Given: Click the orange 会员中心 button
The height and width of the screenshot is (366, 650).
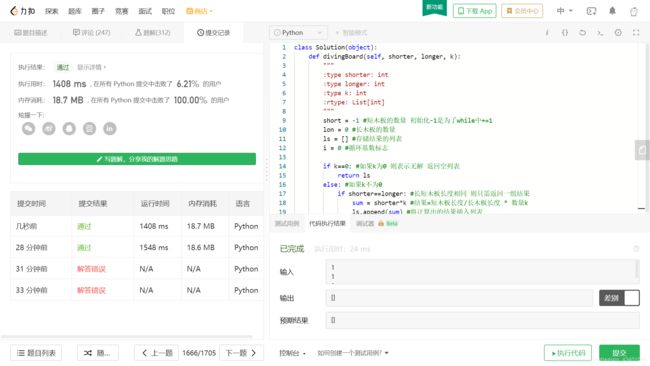Looking at the screenshot, I should (522, 11).
